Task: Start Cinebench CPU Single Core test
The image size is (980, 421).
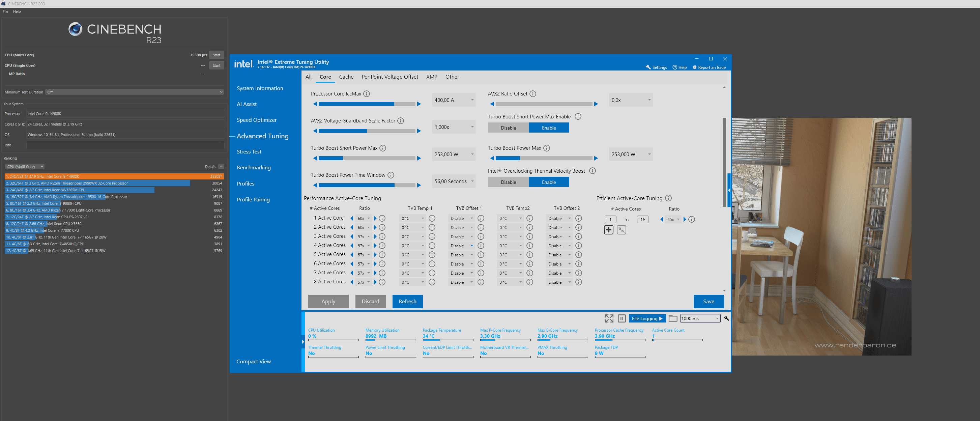Action: (217, 65)
